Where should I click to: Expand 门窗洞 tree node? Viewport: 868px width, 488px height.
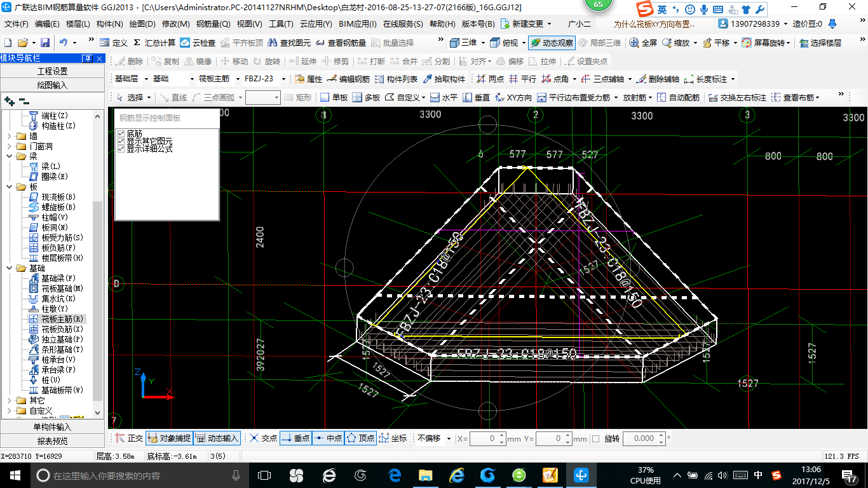(x=9, y=146)
